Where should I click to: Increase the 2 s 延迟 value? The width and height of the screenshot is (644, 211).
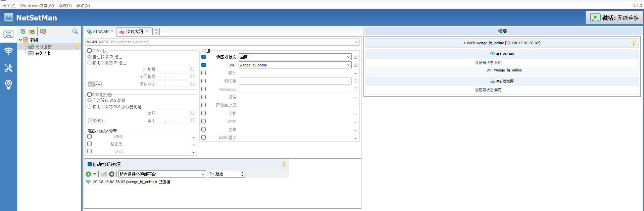coord(242,172)
